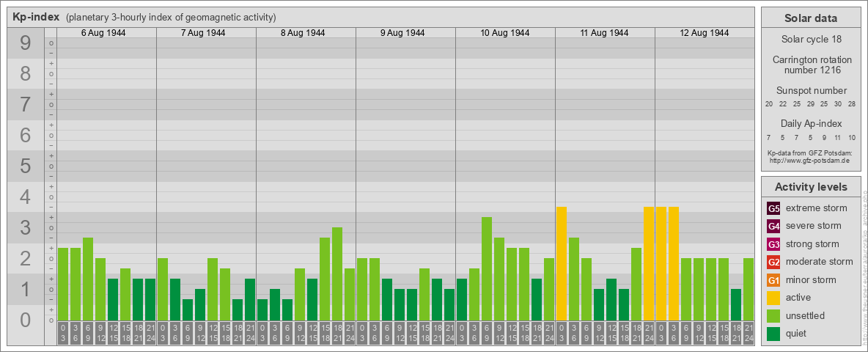
Task: Select the G2 moderate storm legend icon
Action: click(x=773, y=262)
